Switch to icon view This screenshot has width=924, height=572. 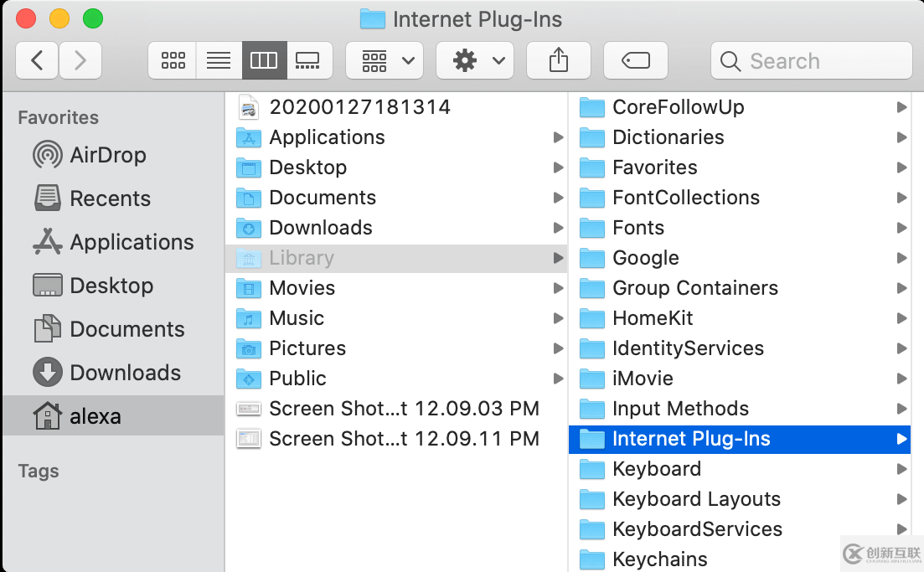(172, 59)
